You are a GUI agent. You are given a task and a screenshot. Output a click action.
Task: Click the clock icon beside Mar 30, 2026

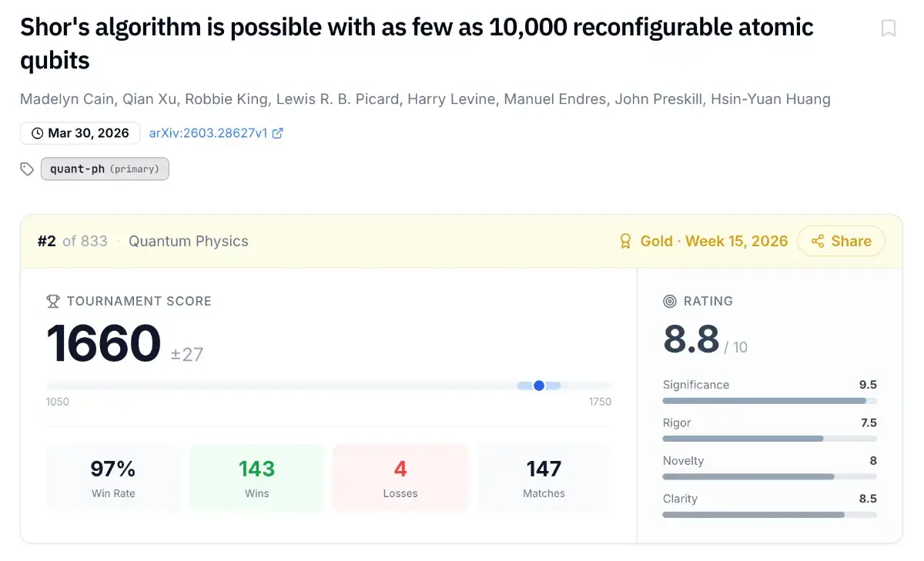tap(37, 133)
